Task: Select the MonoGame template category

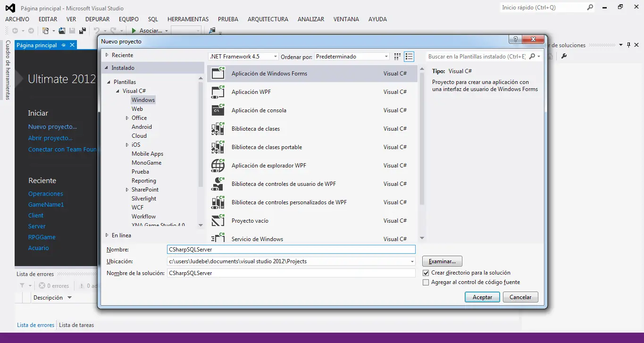Action: coord(146,163)
